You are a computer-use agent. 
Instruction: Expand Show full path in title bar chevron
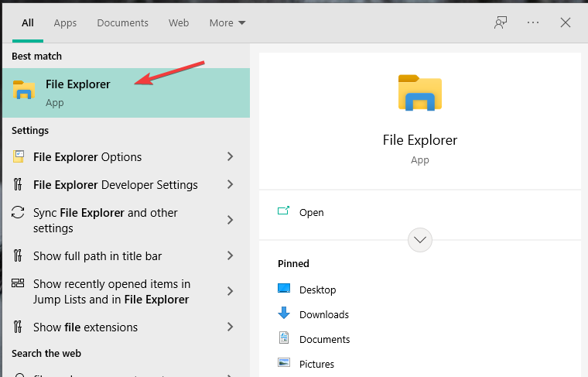(x=231, y=255)
